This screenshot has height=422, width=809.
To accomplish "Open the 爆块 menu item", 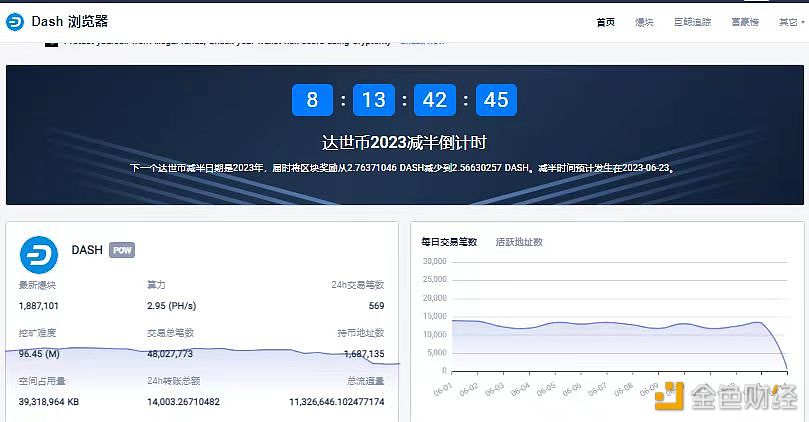I will (644, 22).
